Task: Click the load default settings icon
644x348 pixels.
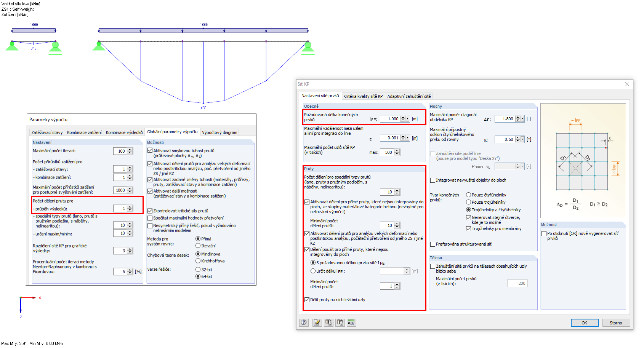Action: 340,322
